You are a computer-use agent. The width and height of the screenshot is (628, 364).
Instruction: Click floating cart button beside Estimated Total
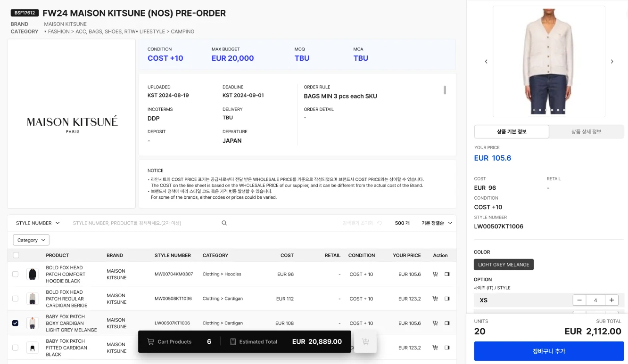365,341
